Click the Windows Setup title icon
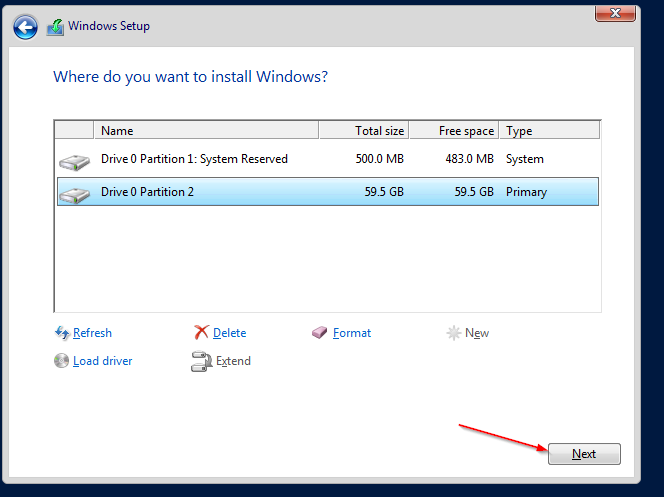The image size is (664, 497). (55, 27)
